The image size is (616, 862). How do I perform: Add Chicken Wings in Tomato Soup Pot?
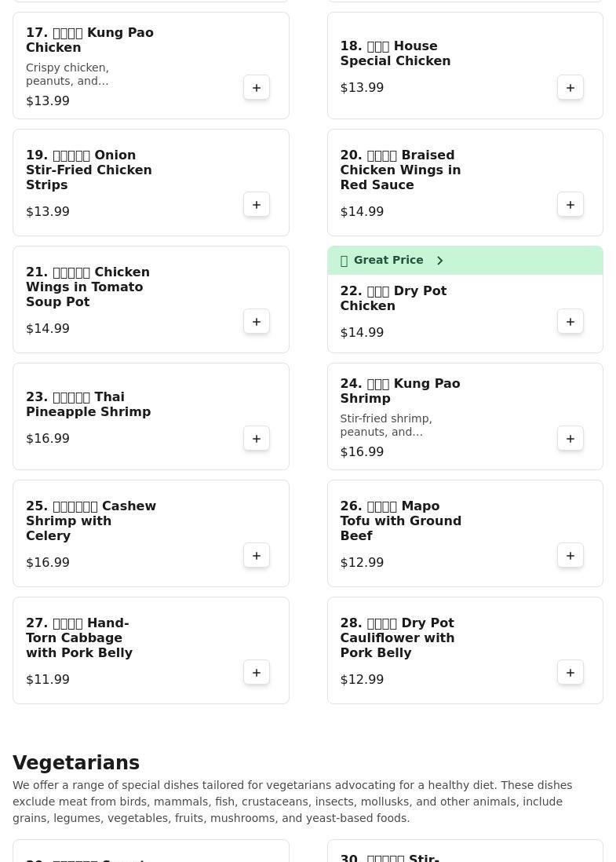click(257, 322)
